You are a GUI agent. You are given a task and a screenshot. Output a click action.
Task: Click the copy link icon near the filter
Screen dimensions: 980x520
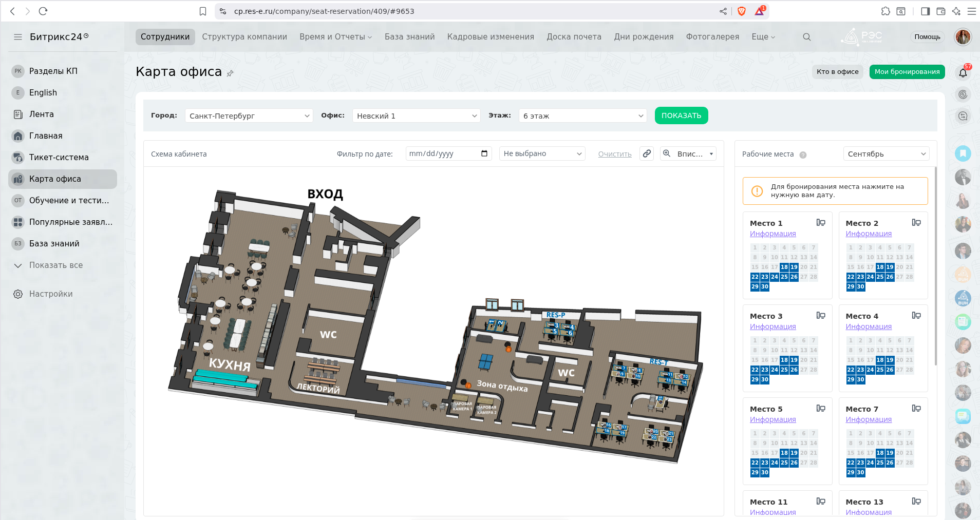pyautogui.click(x=647, y=153)
